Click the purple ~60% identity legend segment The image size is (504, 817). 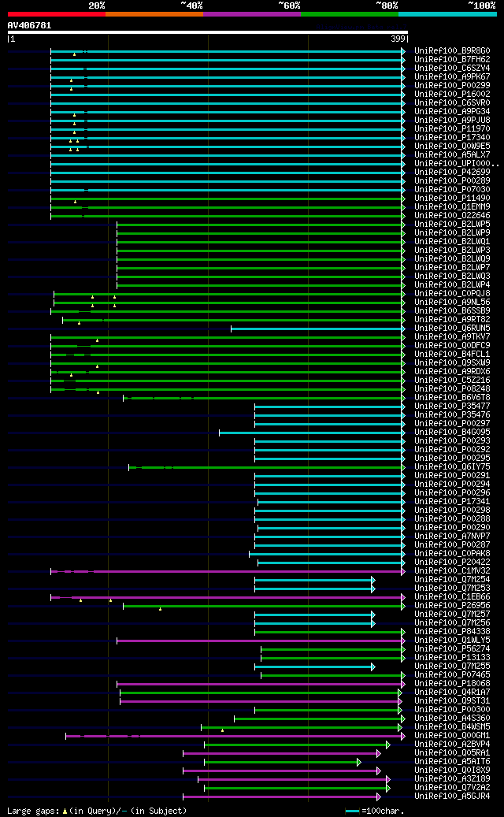pyautogui.click(x=252, y=14)
